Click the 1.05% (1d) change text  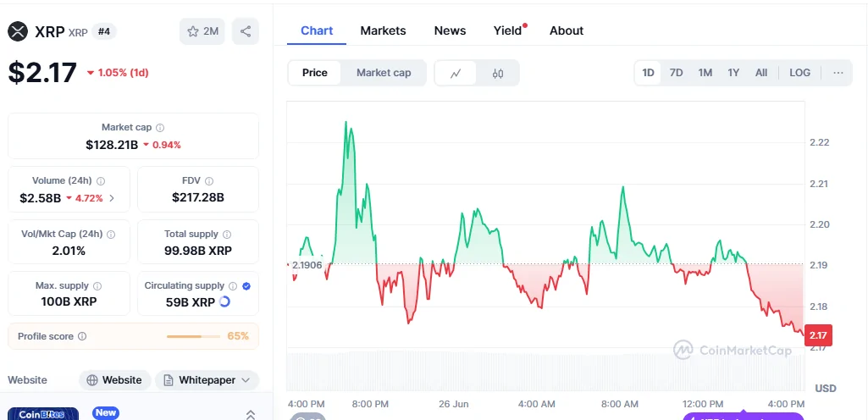[123, 73]
